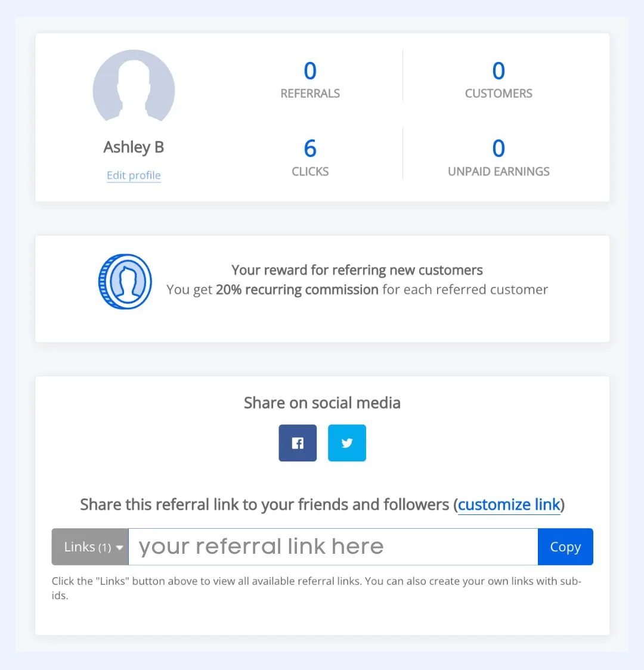Click Ashley B's name label
The image size is (644, 670).
pos(134,147)
